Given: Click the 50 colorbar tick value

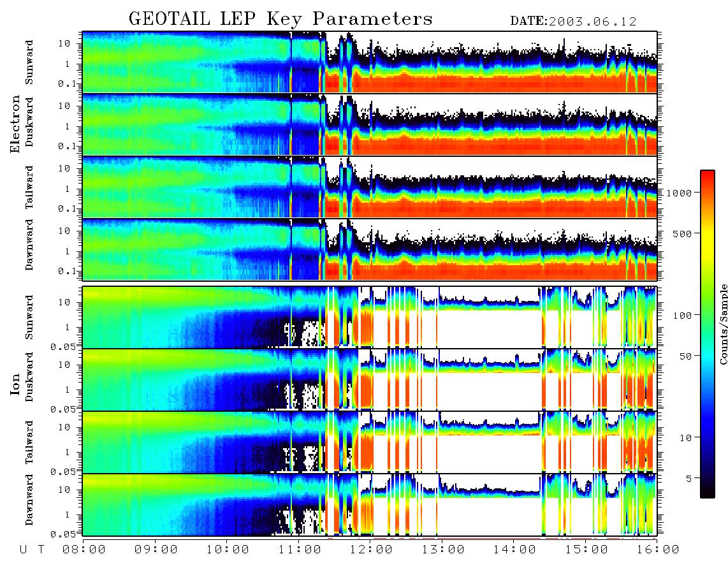Looking at the screenshot, I should pyautogui.click(x=686, y=356).
